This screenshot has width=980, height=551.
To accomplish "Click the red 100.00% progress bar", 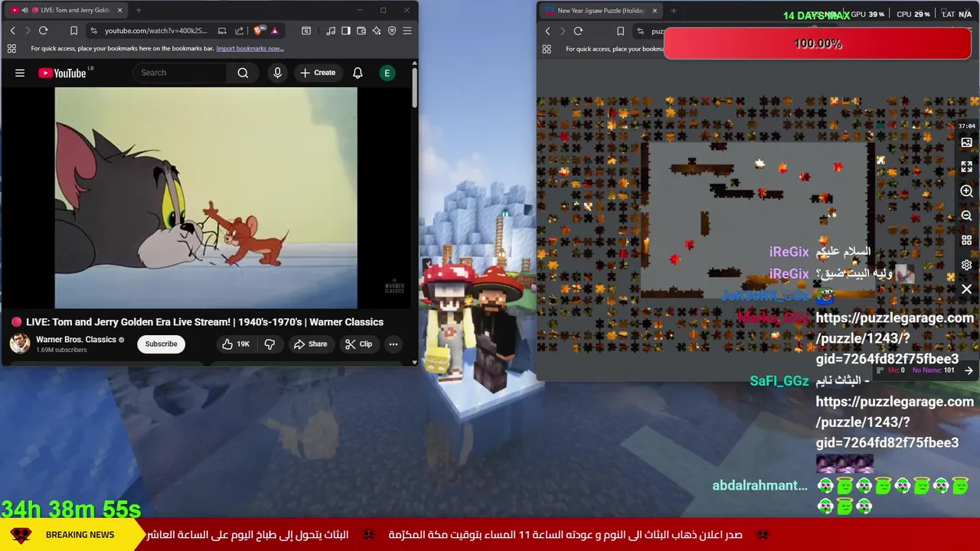I will pos(818,44).
